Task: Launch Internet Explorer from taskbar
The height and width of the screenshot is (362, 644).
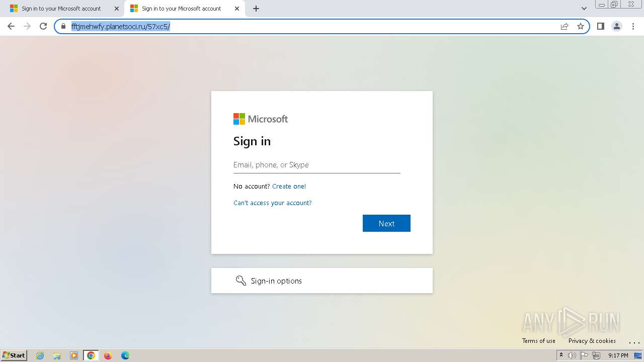Action: (x=40, y=355)
